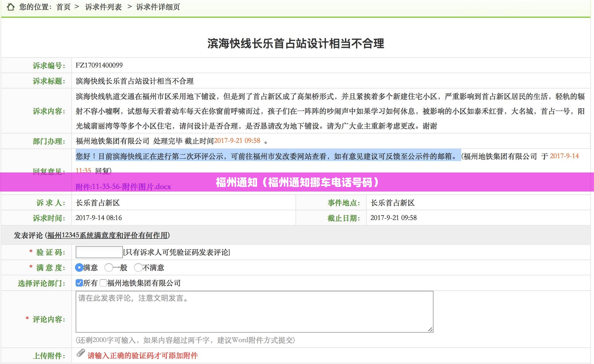Go to 首页 in breadcrumb
Screen dimensions: 594x364
click(63, 7)
